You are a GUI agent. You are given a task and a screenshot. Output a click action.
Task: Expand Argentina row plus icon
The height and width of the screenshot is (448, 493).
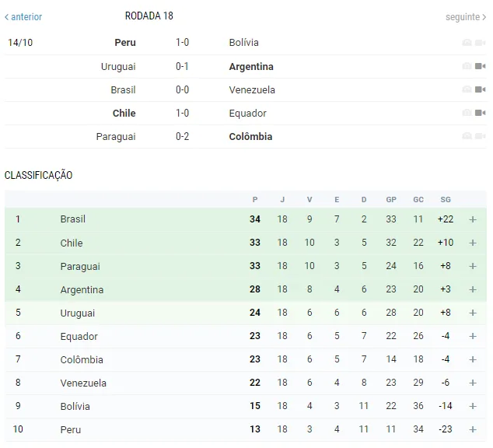click(473, 289)
